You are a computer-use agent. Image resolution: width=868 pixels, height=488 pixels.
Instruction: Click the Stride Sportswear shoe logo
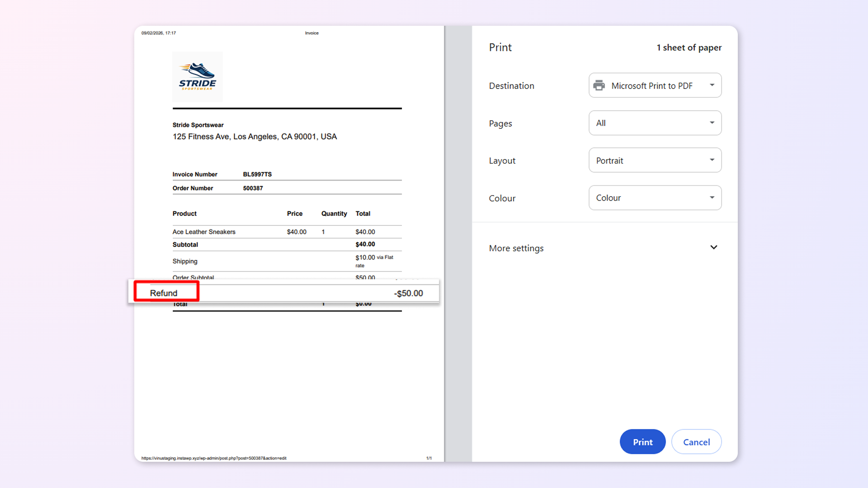tap(198, 76)
